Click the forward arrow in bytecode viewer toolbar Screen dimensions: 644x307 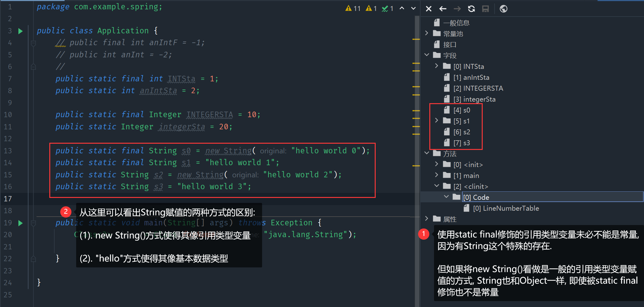pos(457,9)
